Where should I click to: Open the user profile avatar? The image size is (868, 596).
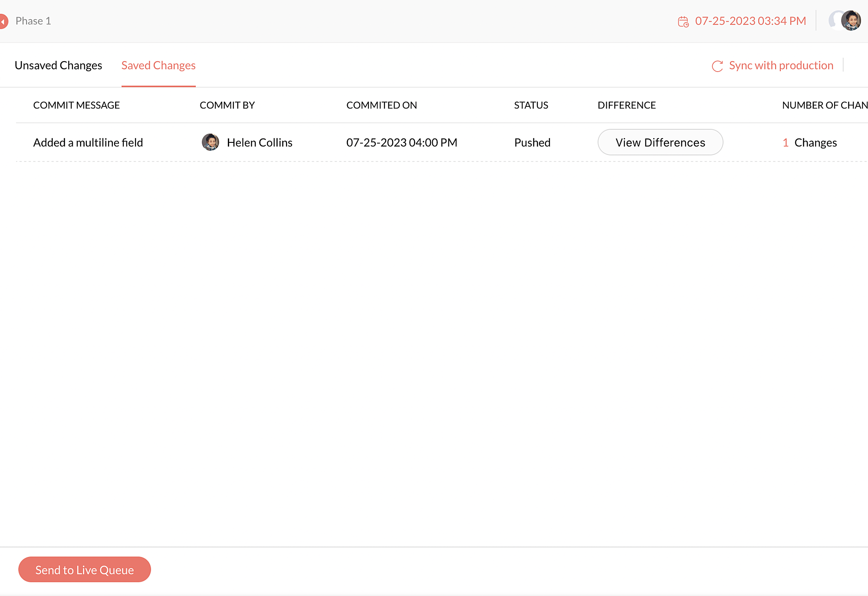point(850,20)
